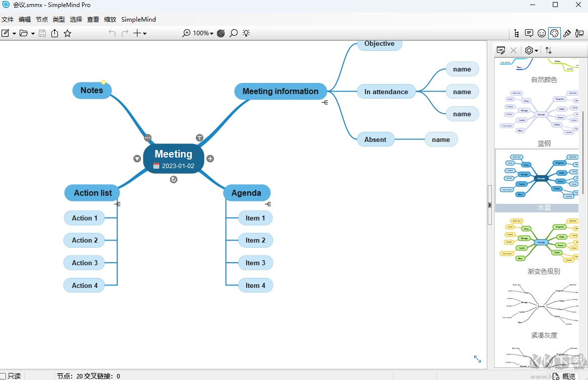
Task: Open the 文件 menu
Action: pyautogui.click(x=8, y=19)
